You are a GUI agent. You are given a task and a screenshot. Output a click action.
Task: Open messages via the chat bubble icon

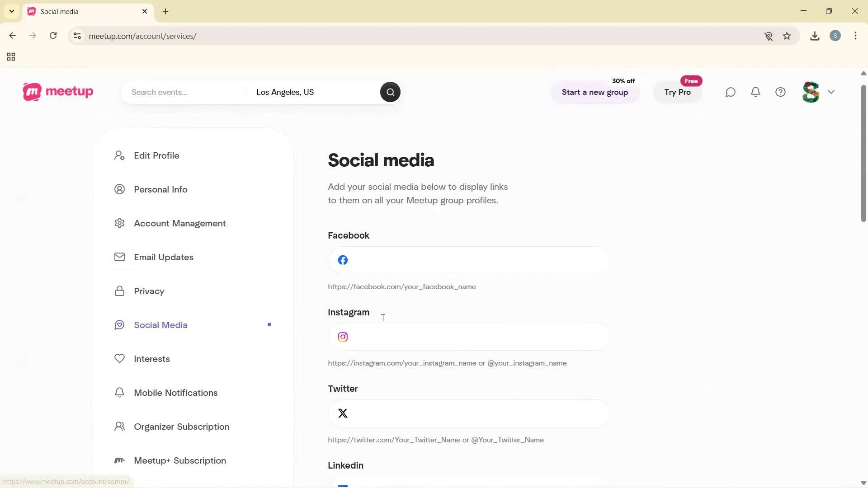(x=731, y=92)
